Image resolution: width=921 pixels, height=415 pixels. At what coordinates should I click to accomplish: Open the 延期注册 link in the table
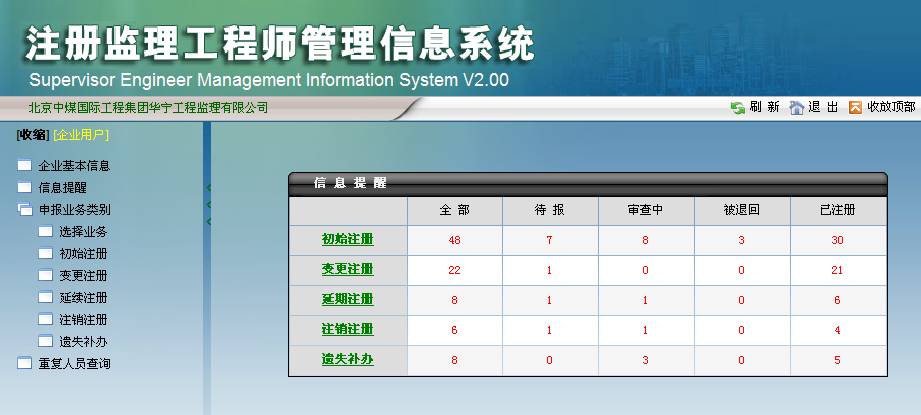click(x=347, y=300)
